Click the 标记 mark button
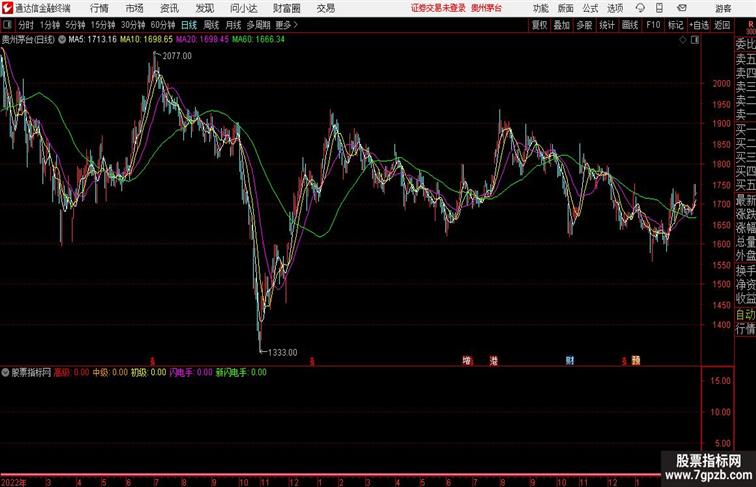Image resolution: width=756 pixels, height=487 pixels. 675,25
